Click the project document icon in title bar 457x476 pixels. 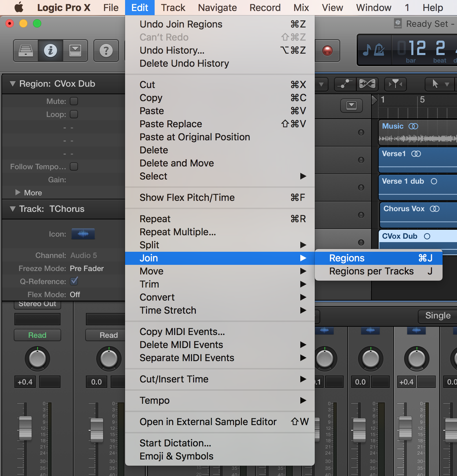[398, 23]
